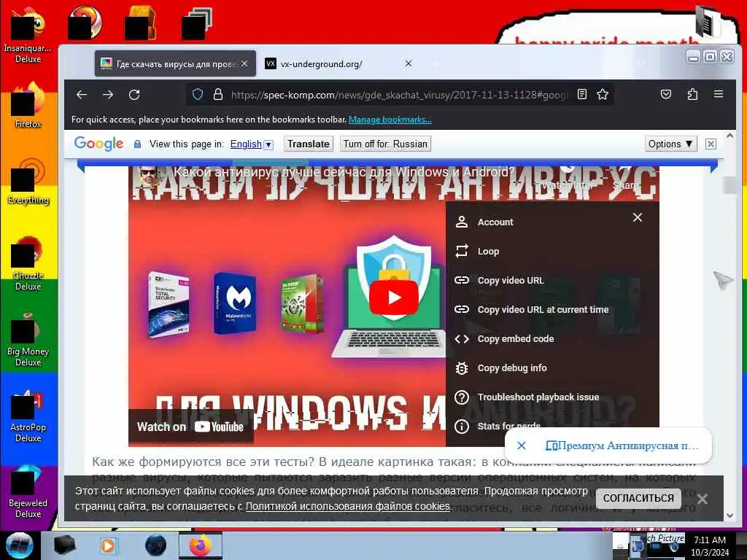Open the Bejeweled Deluxe desktop icon
Screen dimensions: 747x560
[x=28, y=491]
